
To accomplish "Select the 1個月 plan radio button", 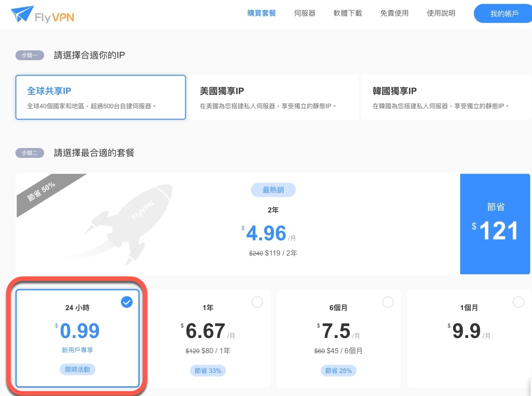I will click(518, 302).
